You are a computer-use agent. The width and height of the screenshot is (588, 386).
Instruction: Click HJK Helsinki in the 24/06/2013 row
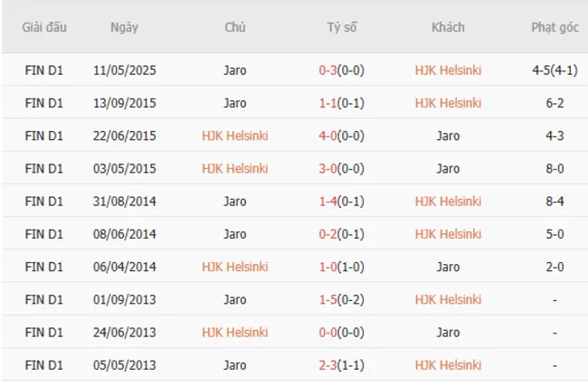(234, 332)
